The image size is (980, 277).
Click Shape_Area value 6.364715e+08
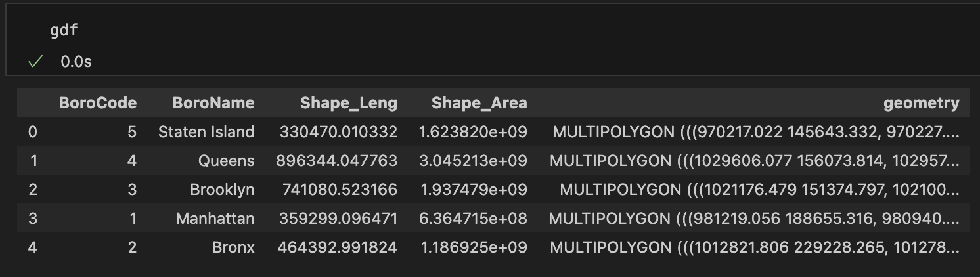(473, 219)
